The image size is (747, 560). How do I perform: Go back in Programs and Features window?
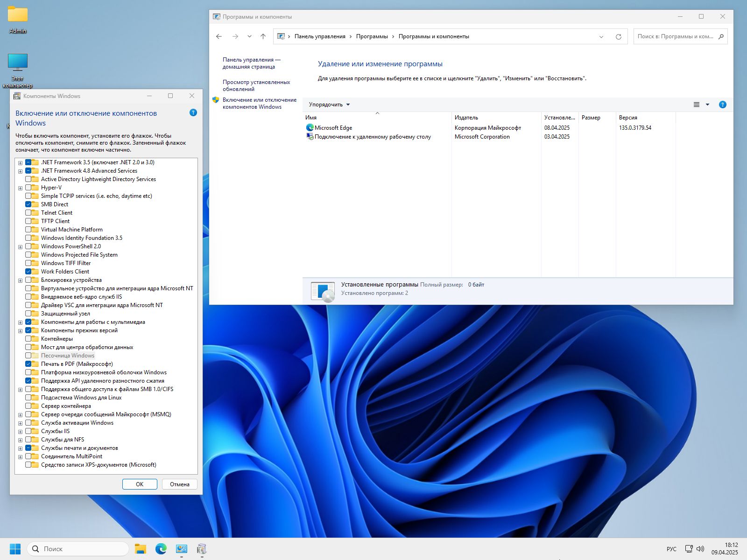219,36
